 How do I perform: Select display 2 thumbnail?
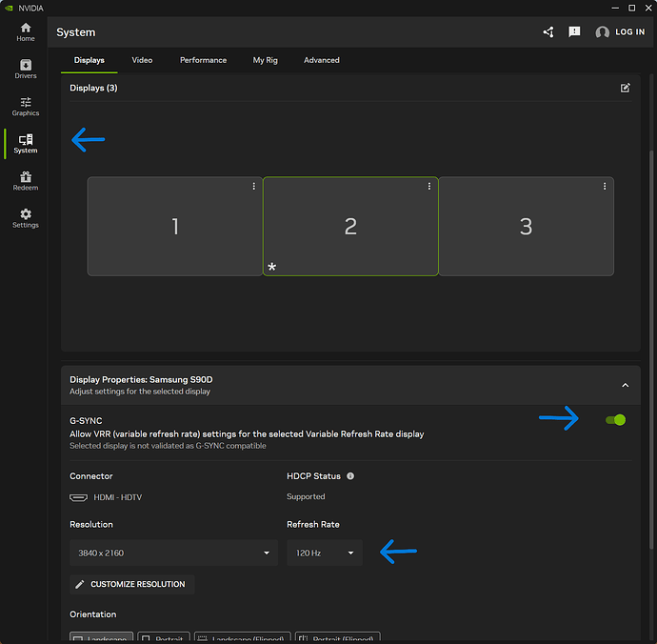pyautogui.click(x=350, y=227)
